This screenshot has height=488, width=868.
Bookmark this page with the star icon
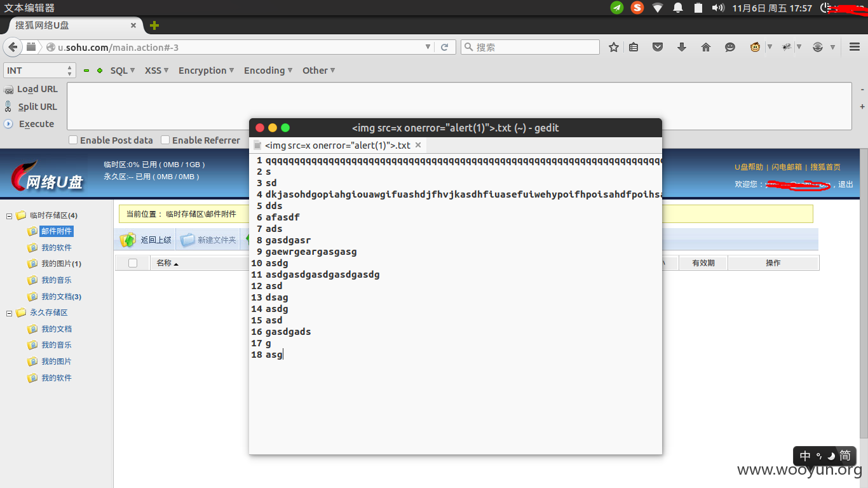pyautogui.click(x=614, y=47)
